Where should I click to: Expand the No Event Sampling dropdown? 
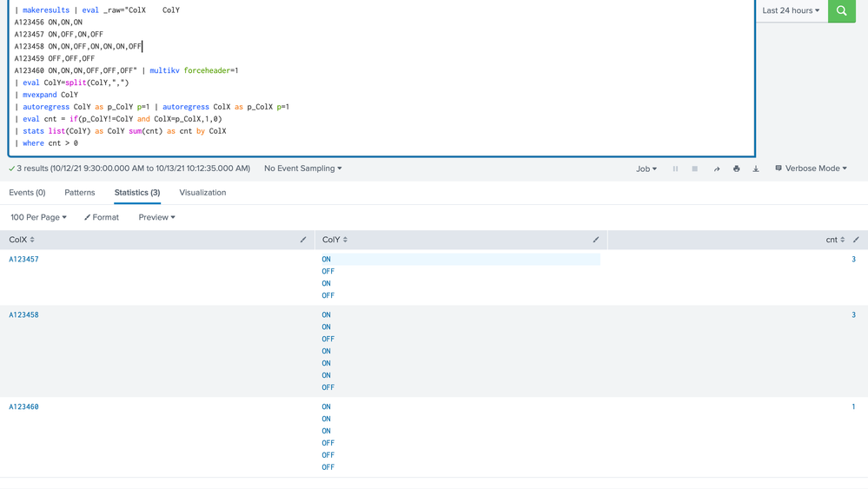pyautogui.click(x=302, y=169)
